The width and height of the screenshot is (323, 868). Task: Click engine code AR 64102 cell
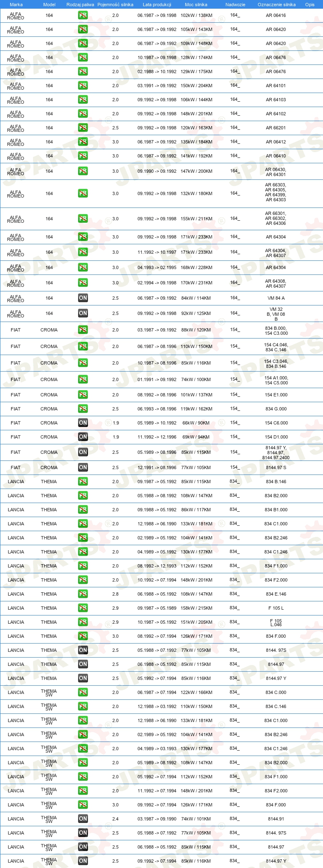pyautogui.click(x=276, y=114)
